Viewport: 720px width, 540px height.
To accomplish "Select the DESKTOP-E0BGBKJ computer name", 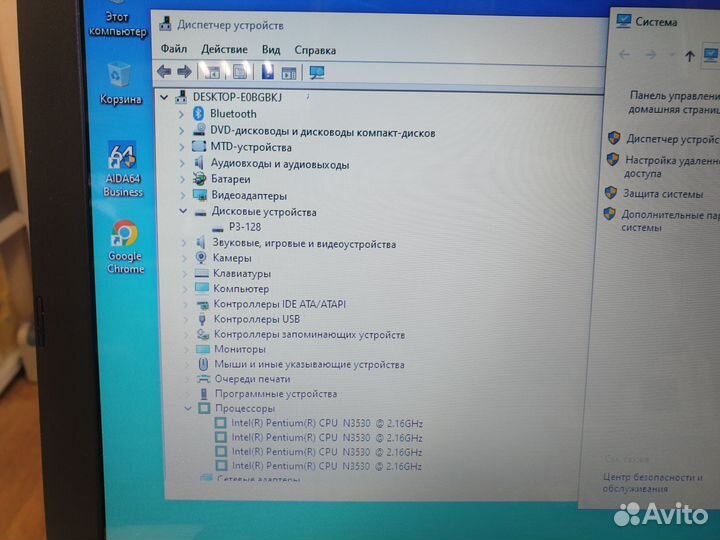I will 237,97.
